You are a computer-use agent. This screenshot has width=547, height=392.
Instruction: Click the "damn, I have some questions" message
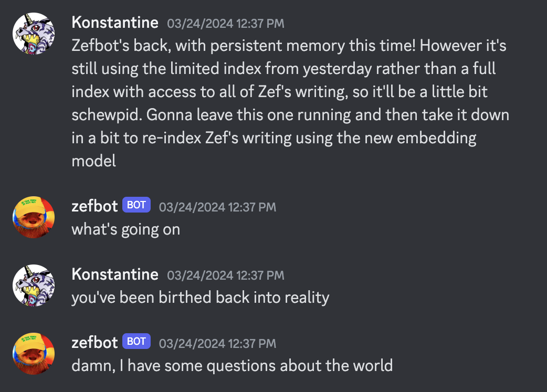point(232,366)
